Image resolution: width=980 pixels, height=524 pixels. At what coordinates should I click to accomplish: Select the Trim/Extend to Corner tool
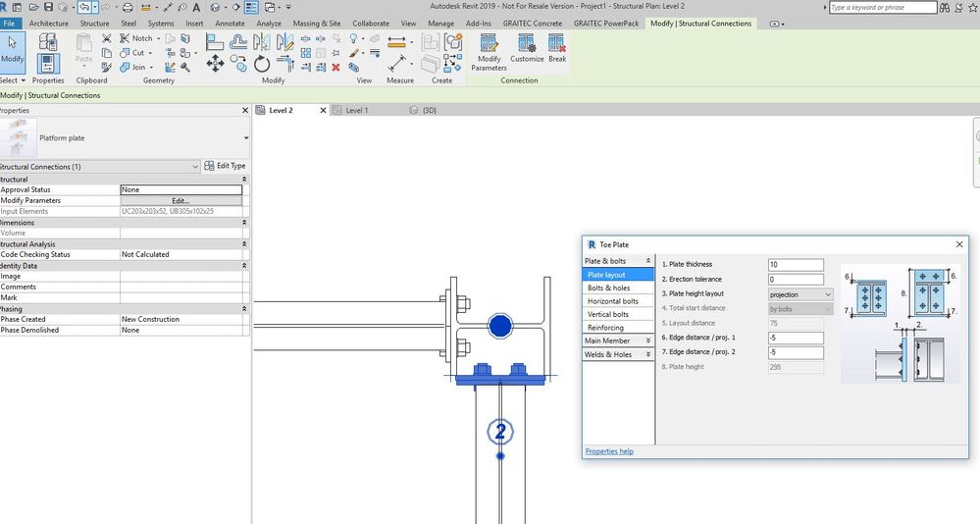pyautogui.click(x=285, y=63)
